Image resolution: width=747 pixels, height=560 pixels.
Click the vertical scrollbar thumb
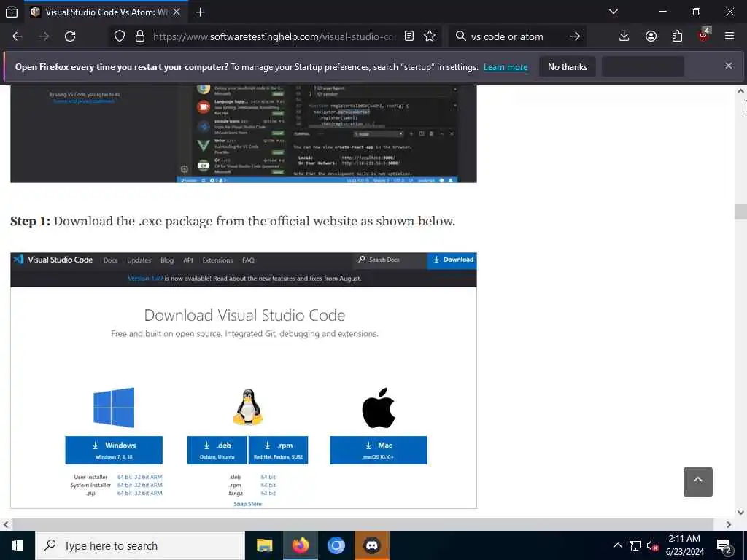pyautogui.click(x=741, y=211)
